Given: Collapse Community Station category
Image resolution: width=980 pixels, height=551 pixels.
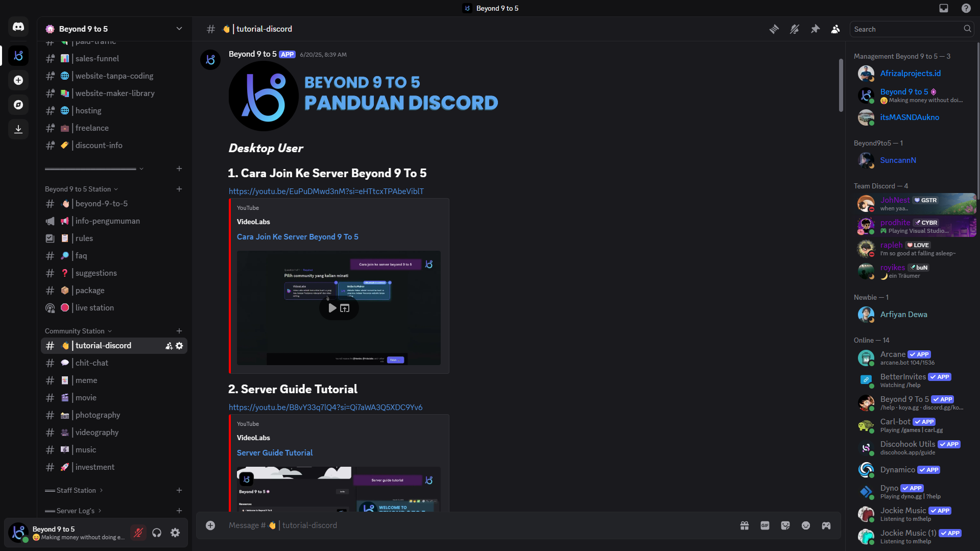Looking at the screenshot, I should 79,331.
